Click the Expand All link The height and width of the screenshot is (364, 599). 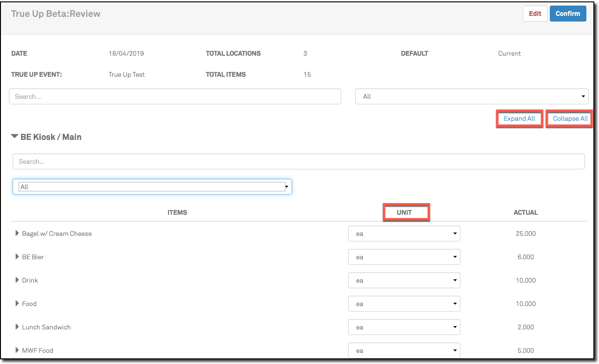pos(519,119)
